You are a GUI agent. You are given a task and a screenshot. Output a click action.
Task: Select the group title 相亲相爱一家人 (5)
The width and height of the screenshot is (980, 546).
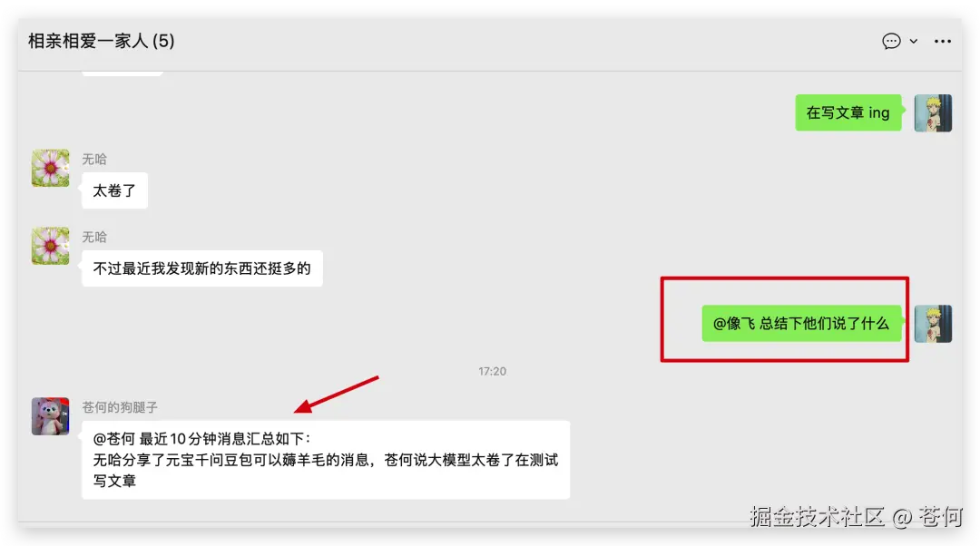[101, 42]
